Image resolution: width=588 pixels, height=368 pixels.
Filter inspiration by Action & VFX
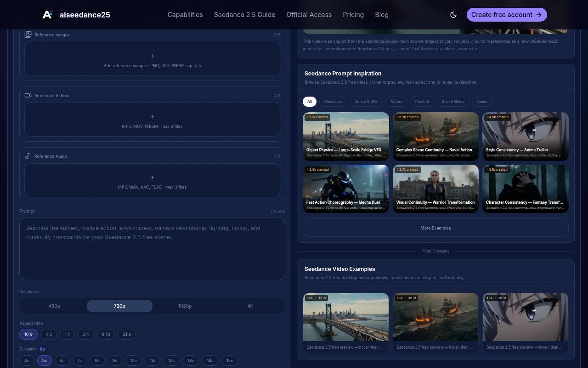point(366,102)
